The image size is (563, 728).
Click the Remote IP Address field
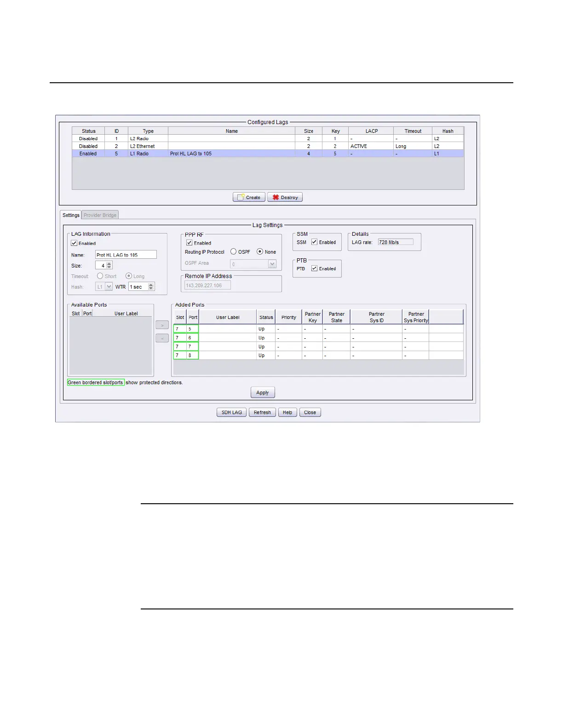(207, 285)
